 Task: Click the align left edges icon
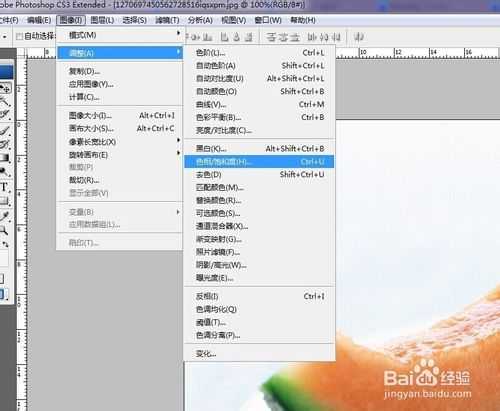coord(225,37)
